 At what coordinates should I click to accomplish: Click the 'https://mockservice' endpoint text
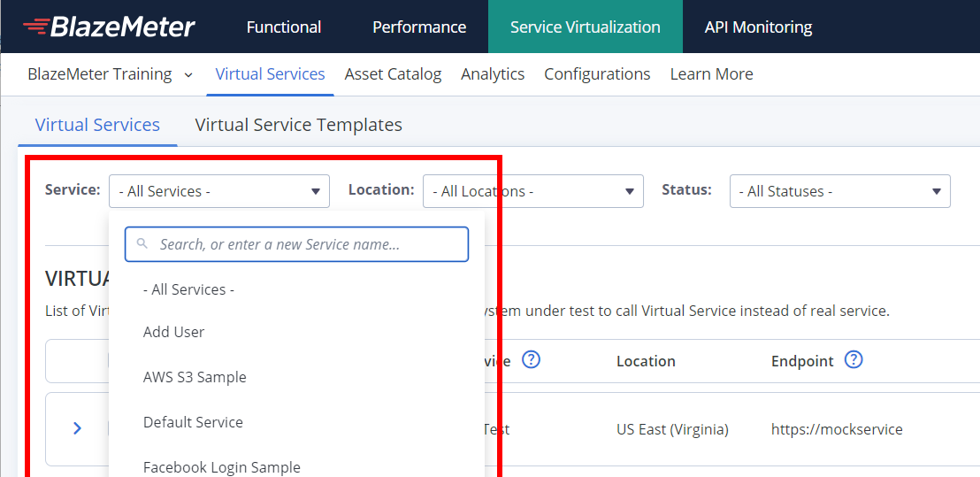pyautogui.click(x=837, y=429)
